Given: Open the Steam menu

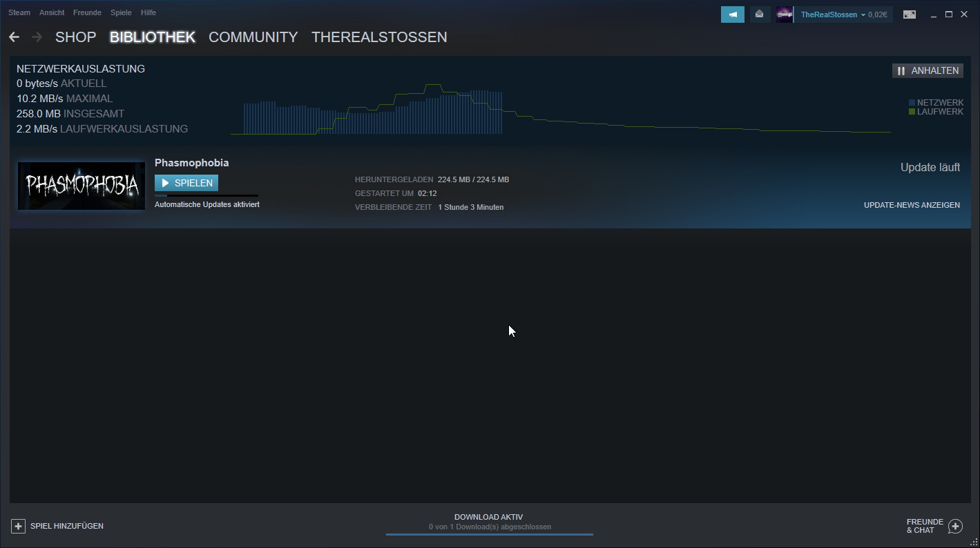Looking at the screenshot, I should pos(19,12).
